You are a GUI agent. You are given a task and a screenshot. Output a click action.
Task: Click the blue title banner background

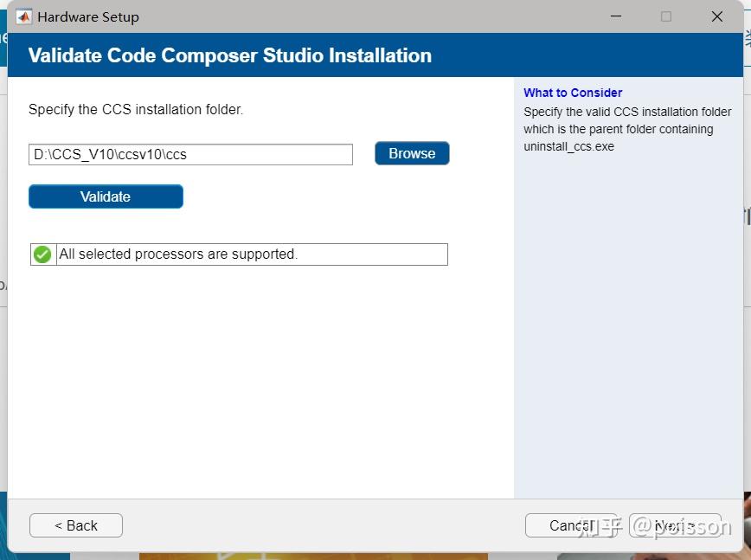coord(588,55)
